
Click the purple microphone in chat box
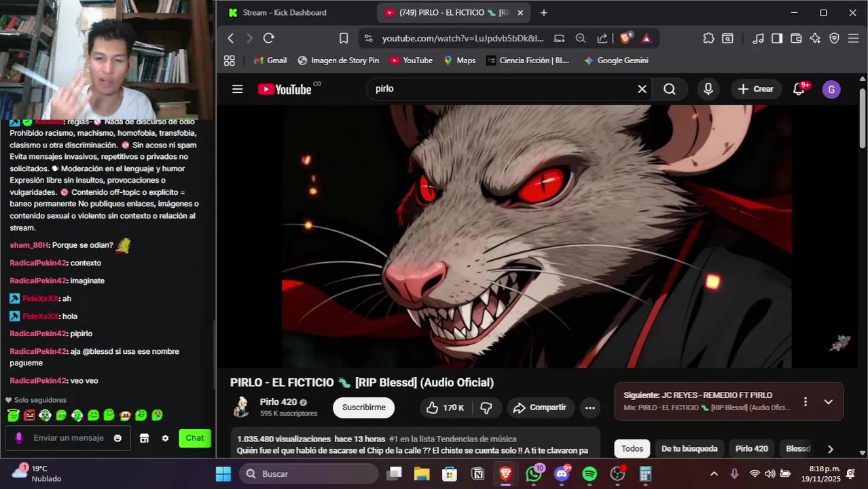(19, 438)
